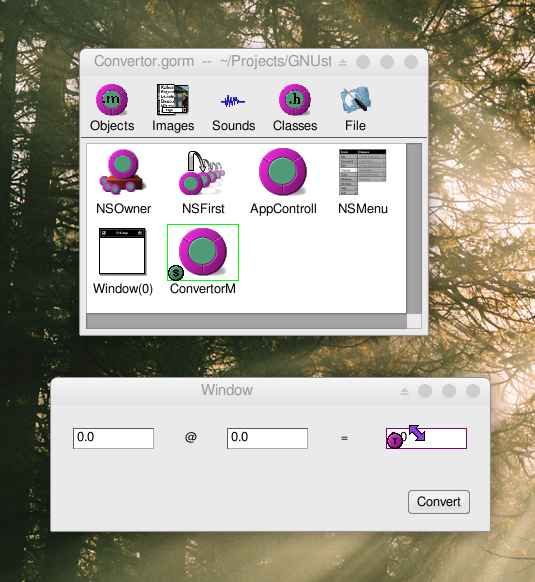Viewport: 535px width, 582px height.
Task: Click the eject triangle in Window title
Action: tap(405, 391)
